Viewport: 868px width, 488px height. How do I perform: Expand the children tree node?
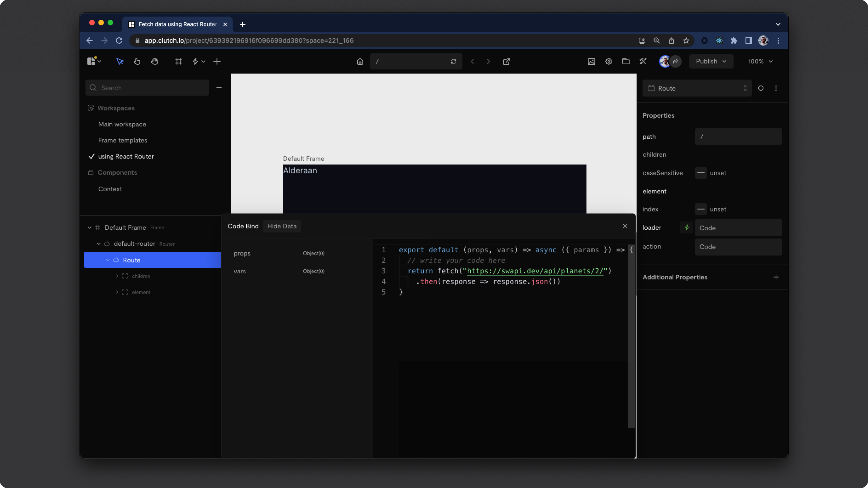(117, 276)
